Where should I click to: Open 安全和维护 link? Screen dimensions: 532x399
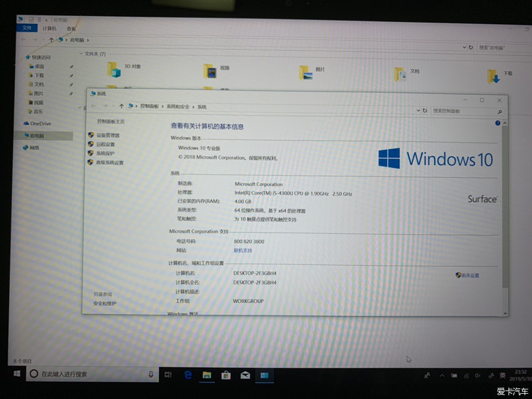coord(104,303)
